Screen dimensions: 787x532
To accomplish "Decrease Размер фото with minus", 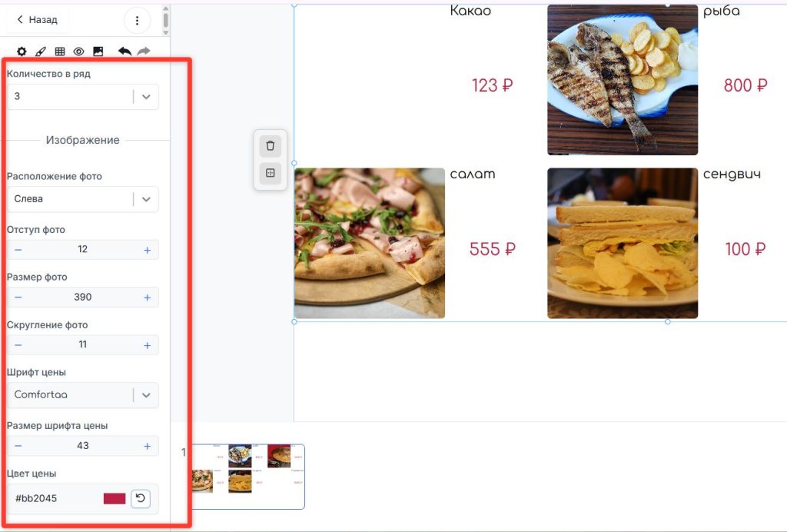I will tap(18, 297).
